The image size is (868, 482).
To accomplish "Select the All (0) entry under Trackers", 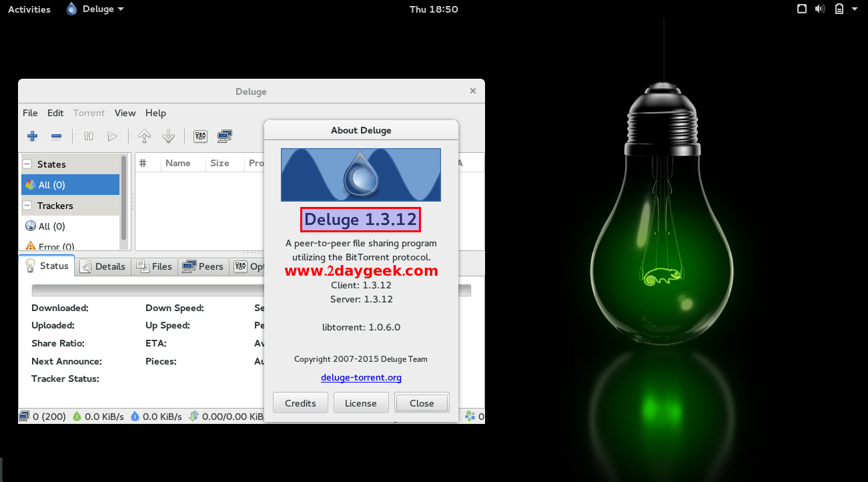I will pos(70,226).
